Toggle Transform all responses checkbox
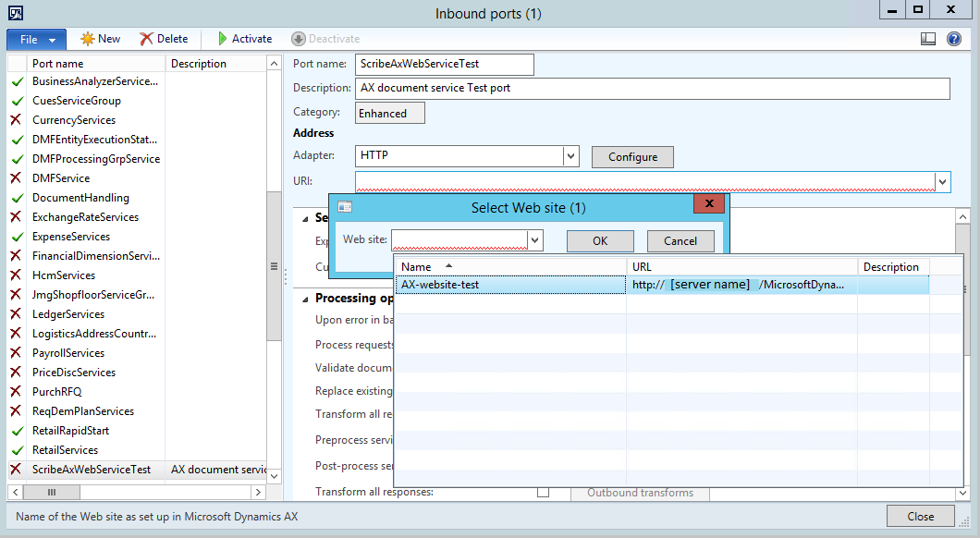This screenshot has width=980, height=538. (543, 492)
